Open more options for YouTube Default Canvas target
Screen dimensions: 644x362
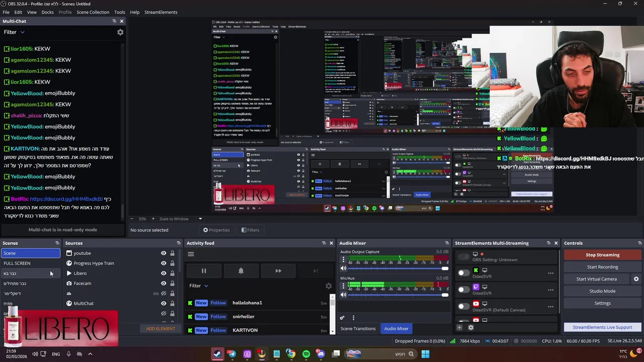coord(550,307)
